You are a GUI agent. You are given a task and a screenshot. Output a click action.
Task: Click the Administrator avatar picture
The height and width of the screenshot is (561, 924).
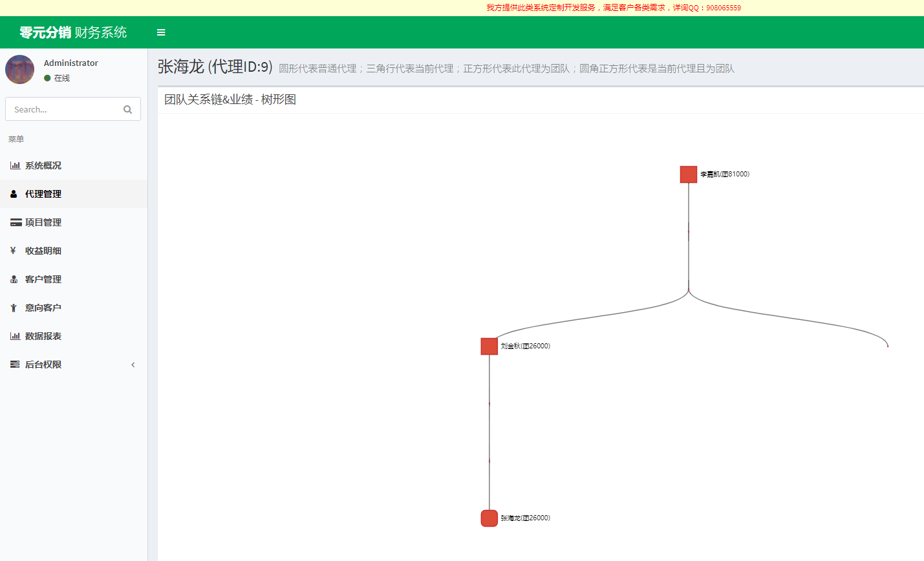(20, 70)
